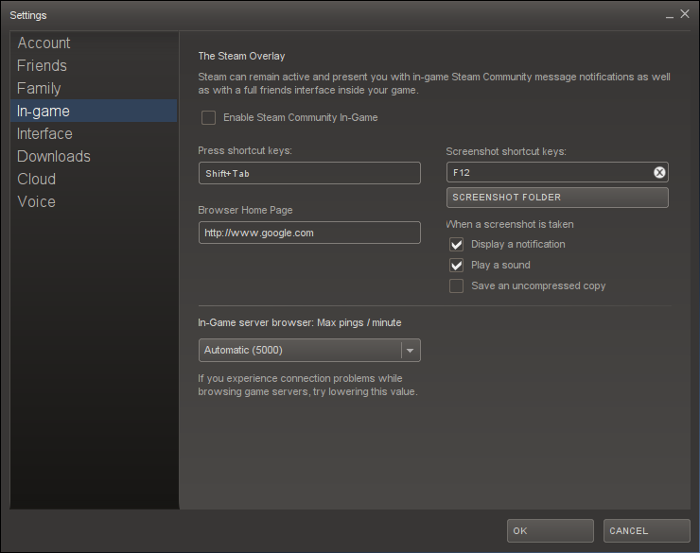The height and width of the screenshot is (553, 700).
Task: Click 'In-Game server browser: Max pings / minute' label
Action: (300, 323)
